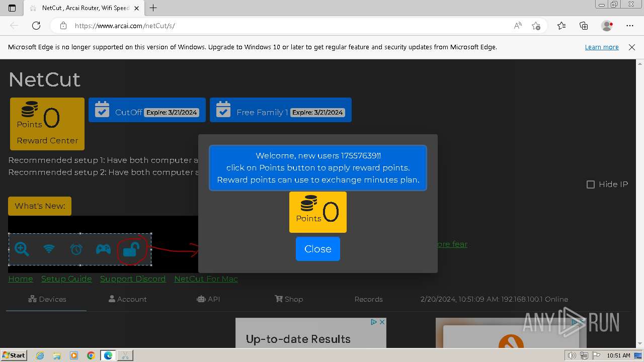Viewport: 644px width, 362px height.
Task: Click the What's New button
Action: coord(40,206)
